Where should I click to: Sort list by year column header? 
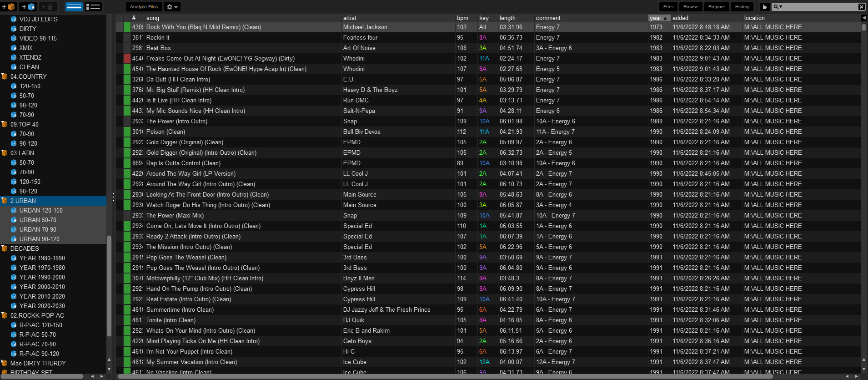[659, 18]
